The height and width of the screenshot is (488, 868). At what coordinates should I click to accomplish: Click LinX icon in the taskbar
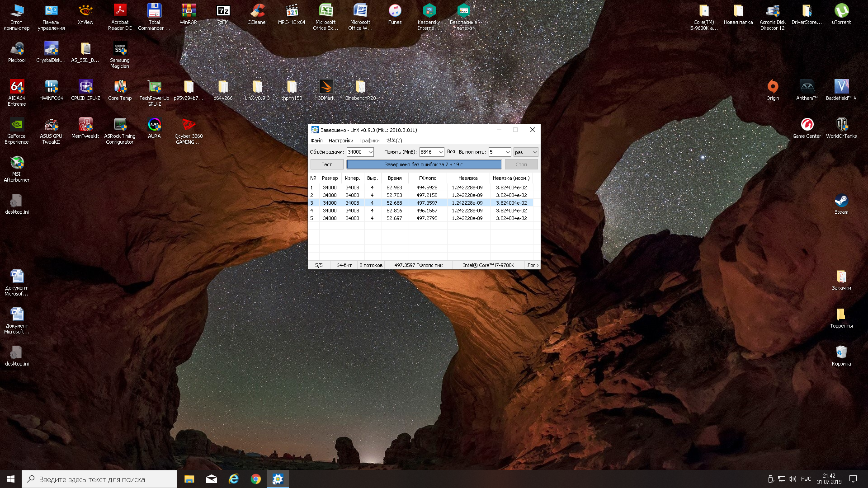coord(278,479)
